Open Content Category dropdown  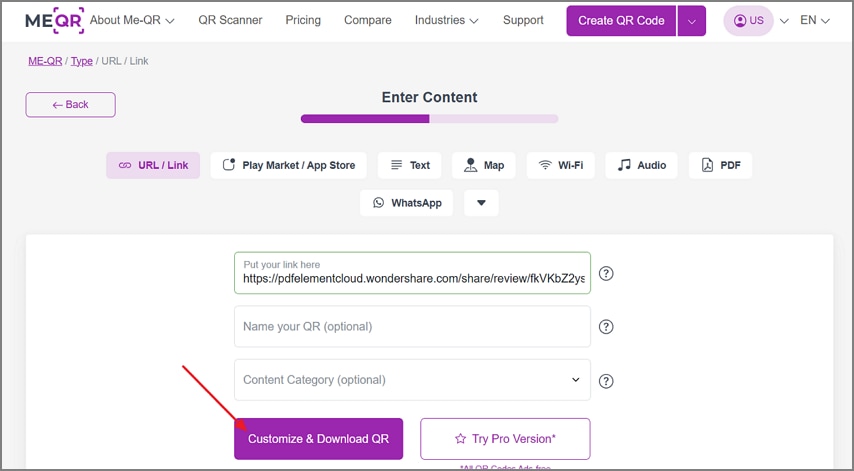[x=412, y=380]
